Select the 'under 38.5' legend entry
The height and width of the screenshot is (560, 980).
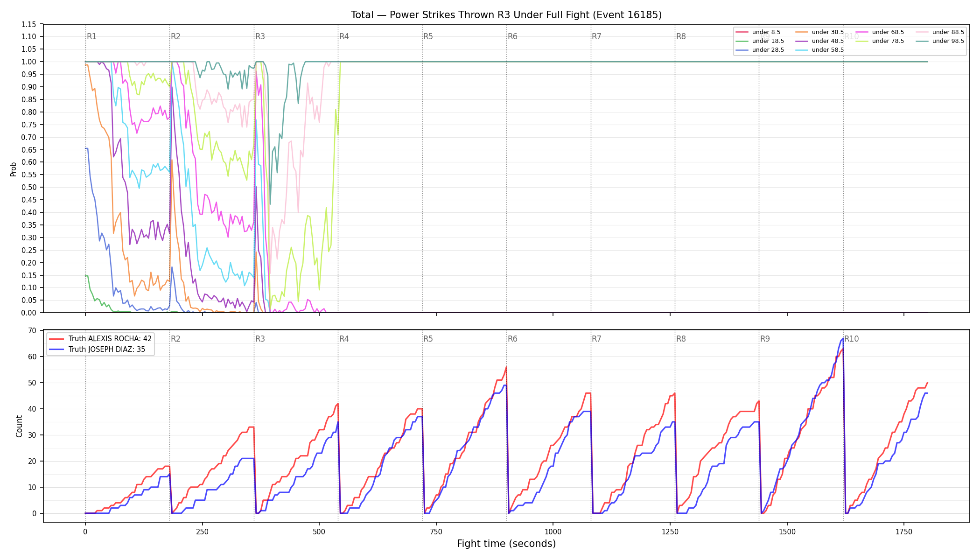tap(820, 32)
